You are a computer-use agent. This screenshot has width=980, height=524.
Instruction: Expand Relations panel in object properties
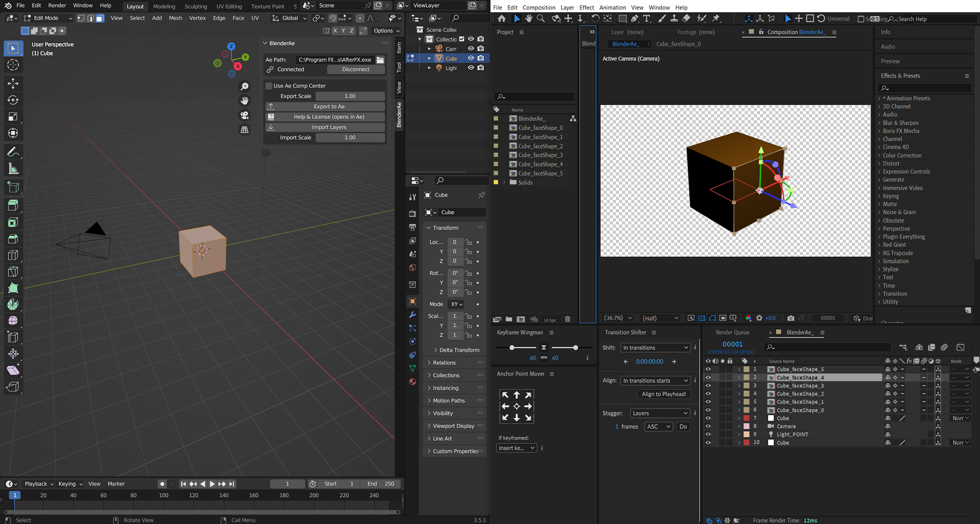click(x=454, y=363)
